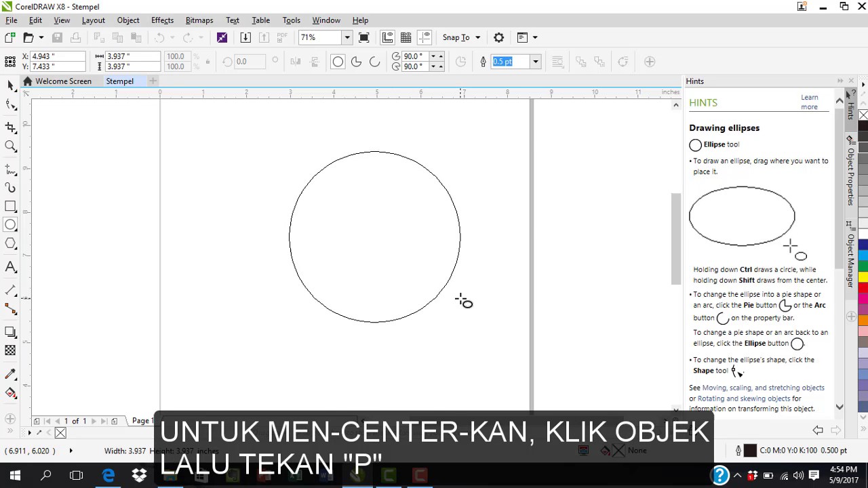
Task: Select the Interactive Fill tool
Action: pos(10,392)
